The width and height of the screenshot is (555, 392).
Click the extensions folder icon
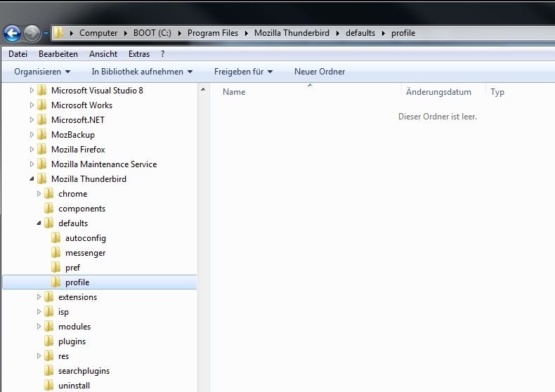point(49,297)
